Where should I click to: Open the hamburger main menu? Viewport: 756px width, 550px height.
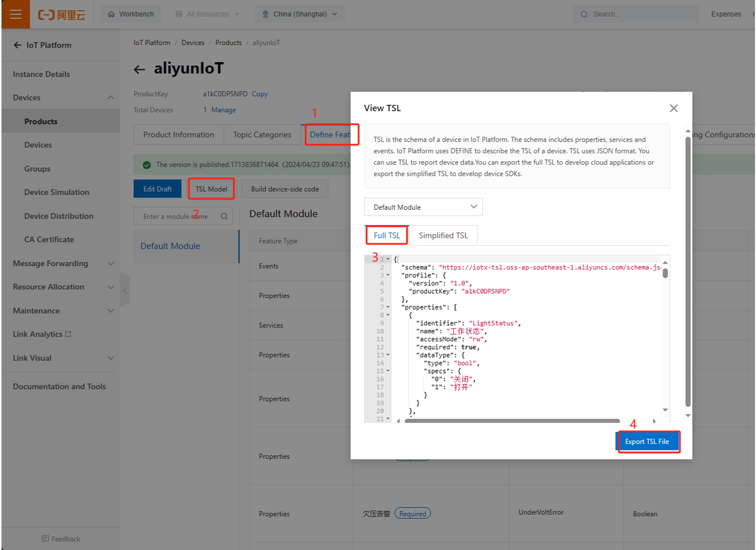(x=16, y=14)
